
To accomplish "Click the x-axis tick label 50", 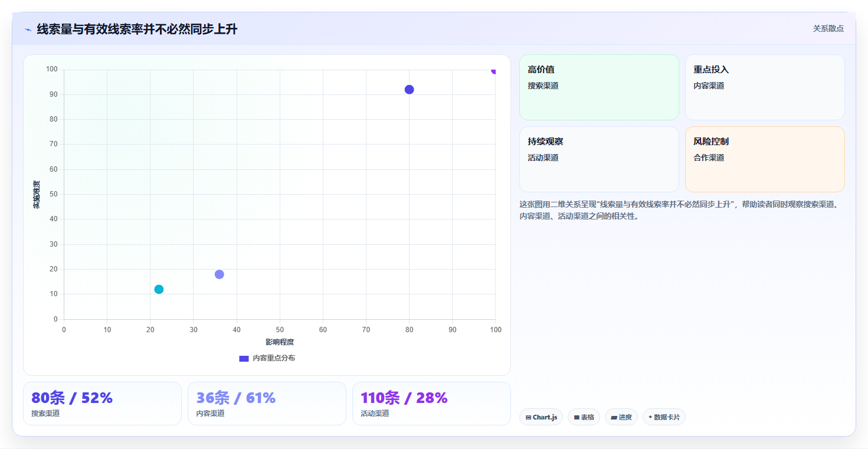I will tap(280, 330).
